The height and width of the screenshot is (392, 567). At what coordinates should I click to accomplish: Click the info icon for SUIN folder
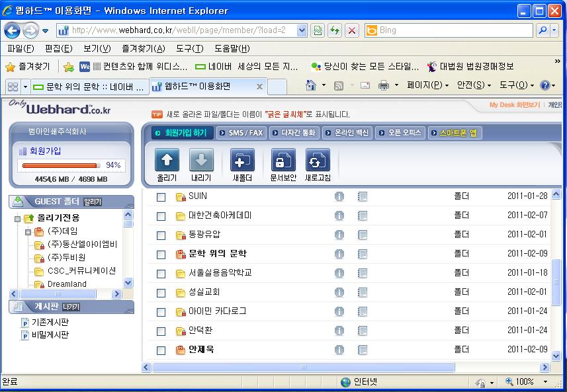click(339, 196)
